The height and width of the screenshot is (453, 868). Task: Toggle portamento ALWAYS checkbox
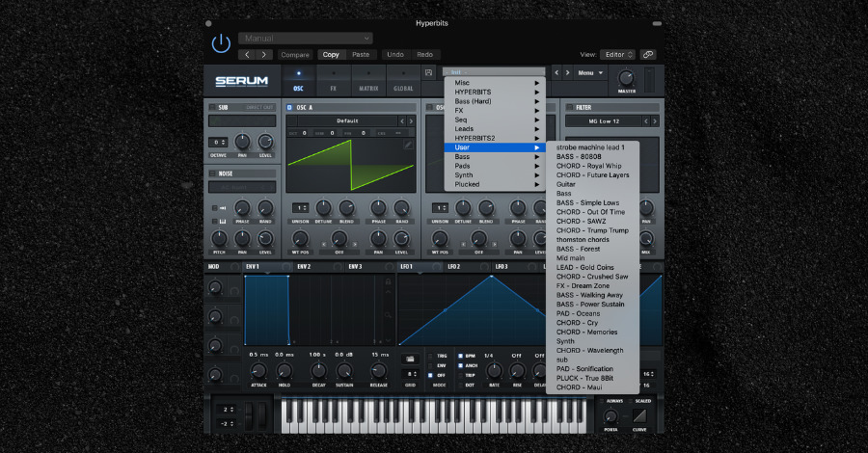602,401
